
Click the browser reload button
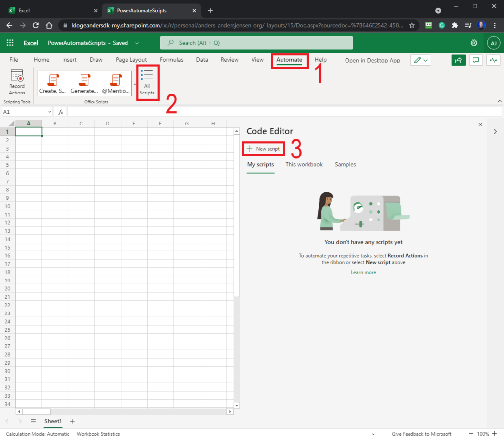pyautogui.click(x=35, y=25)
